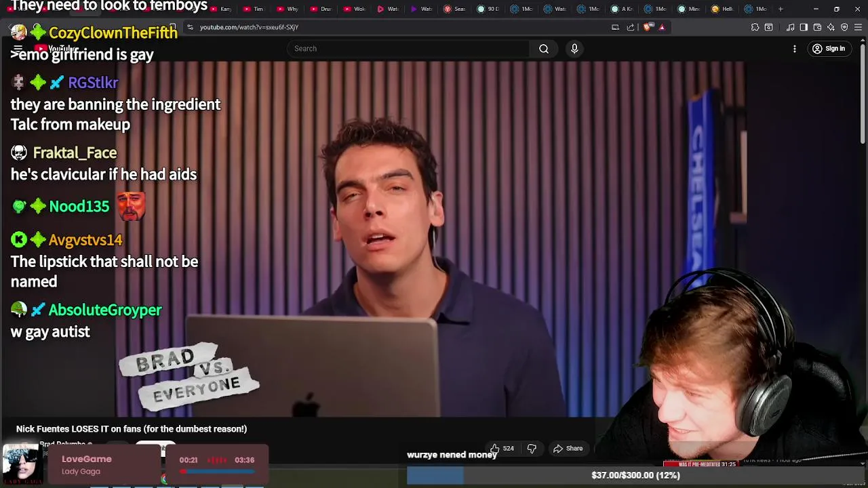Image resolution: width=868 pixels, height=488 pixels.
Task: Click the 'Nick Fuentes LOSES IT on fans' video title
Action: pyautogui.click(x=132, y=428)
